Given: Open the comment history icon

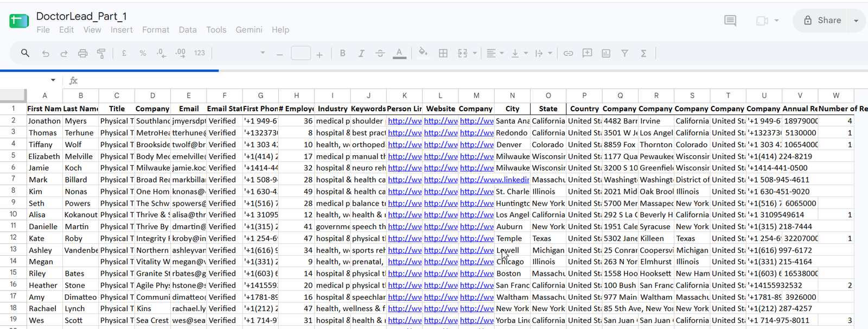Looking at the screenshot, I should point(730,21).
